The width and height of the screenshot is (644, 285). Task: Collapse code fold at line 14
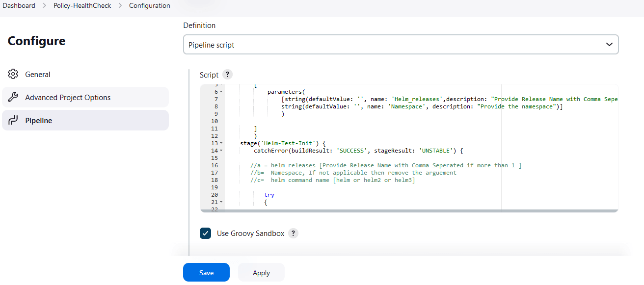pos(221,151)
